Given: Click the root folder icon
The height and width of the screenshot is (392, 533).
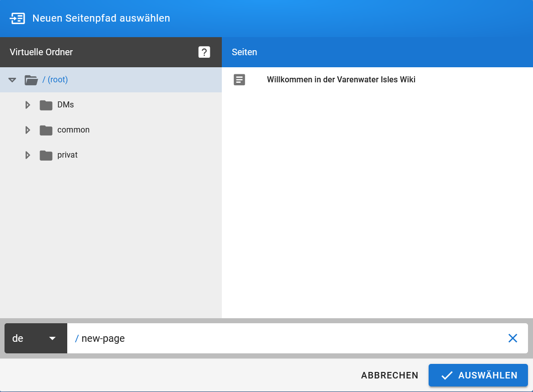Looking at the screenshot, I should pos(32,79).
